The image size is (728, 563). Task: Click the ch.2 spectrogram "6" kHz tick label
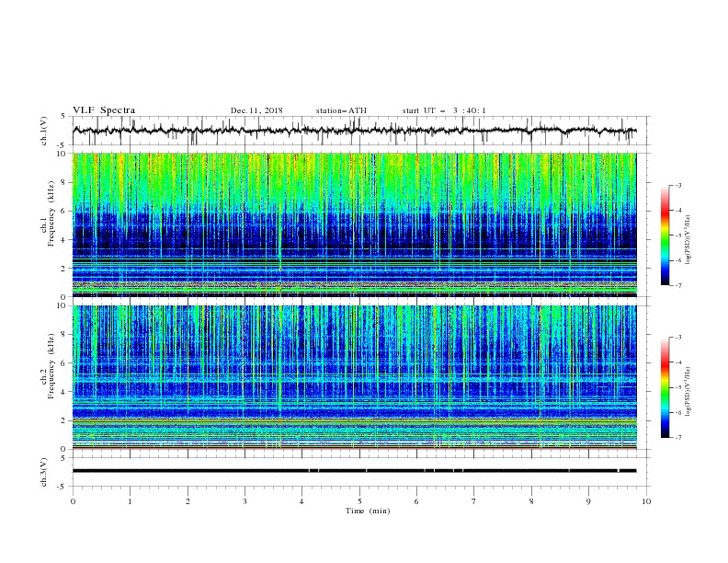pos(64,362)
